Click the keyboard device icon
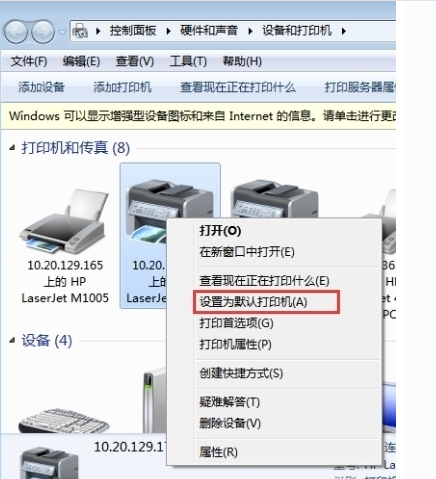 click(64, 420)
